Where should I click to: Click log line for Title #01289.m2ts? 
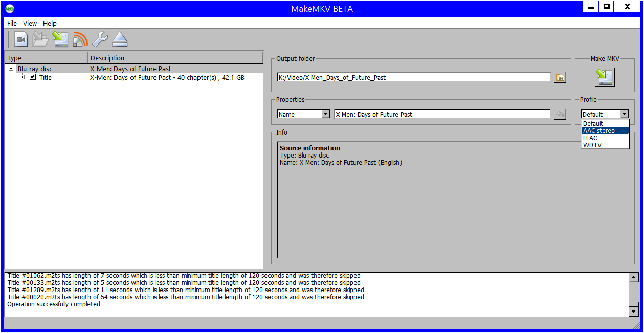[186, 290]
